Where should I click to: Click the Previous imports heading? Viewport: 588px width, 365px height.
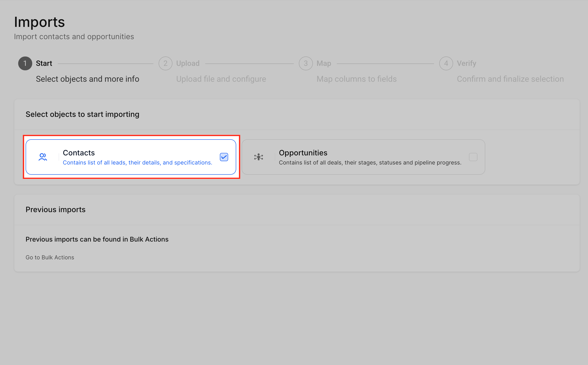pos(55,210)
